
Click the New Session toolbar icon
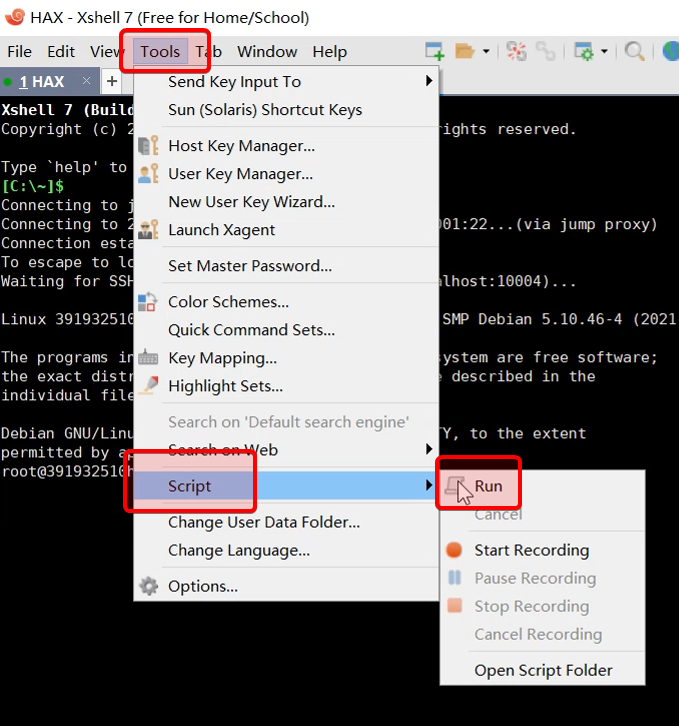[435, 51]
